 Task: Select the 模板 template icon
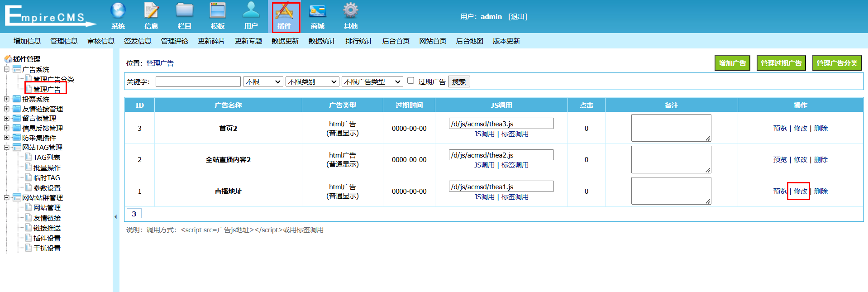point(218,11)
